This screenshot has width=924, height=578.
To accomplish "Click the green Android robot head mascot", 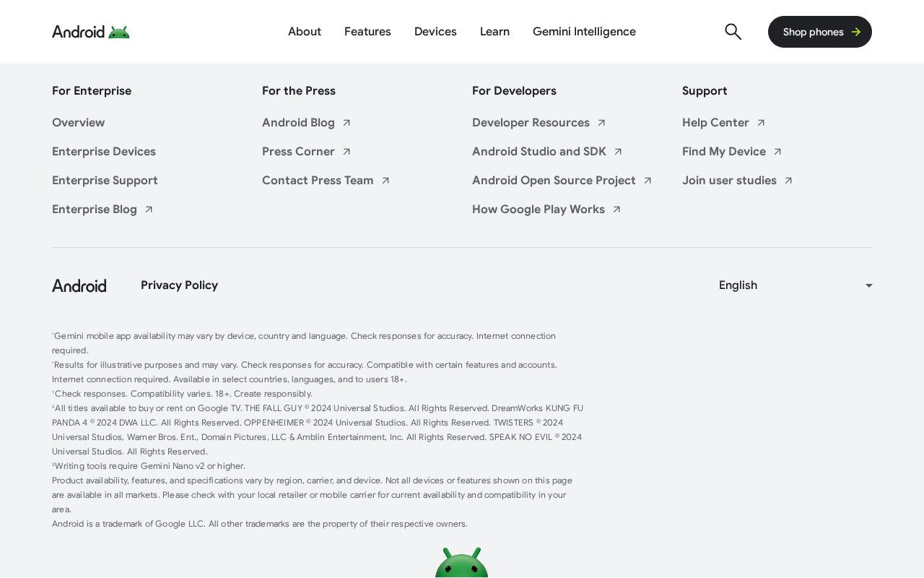I will pos(462,563).
